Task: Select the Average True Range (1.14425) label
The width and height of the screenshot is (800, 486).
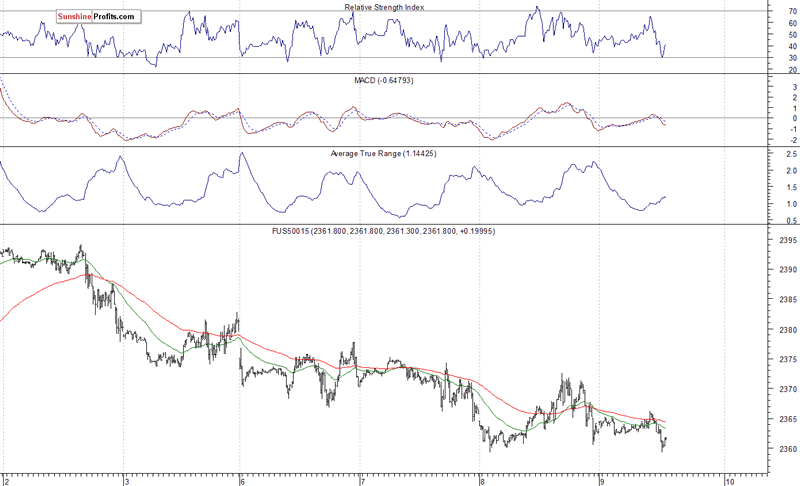Action: (385, 154)
